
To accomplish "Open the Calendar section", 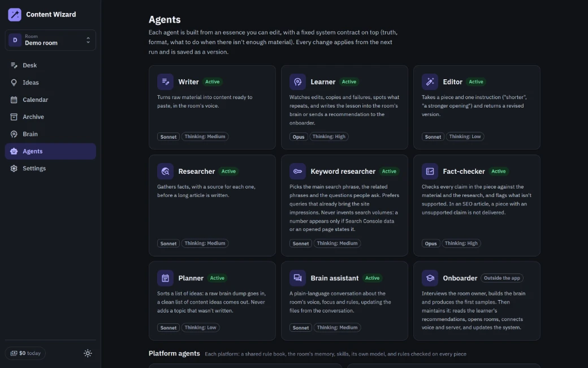I will [x=50, y=100].
